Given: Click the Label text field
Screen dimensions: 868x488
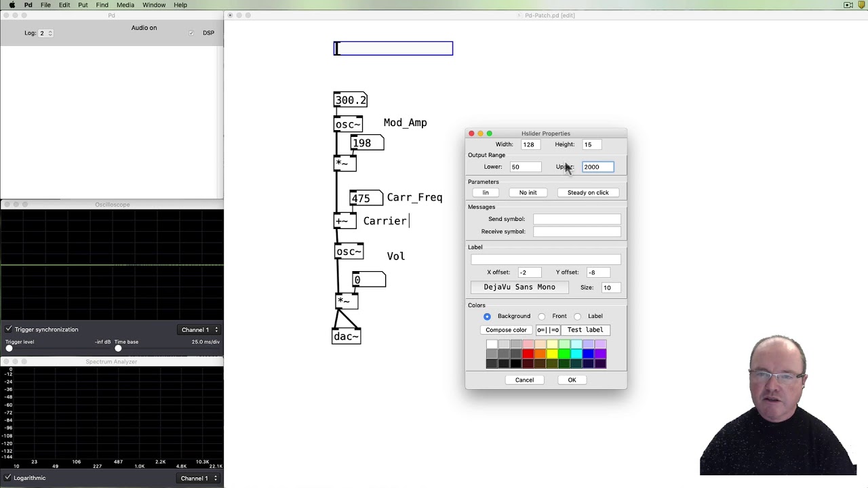Looking at the screenshot, I should [546, 260].
